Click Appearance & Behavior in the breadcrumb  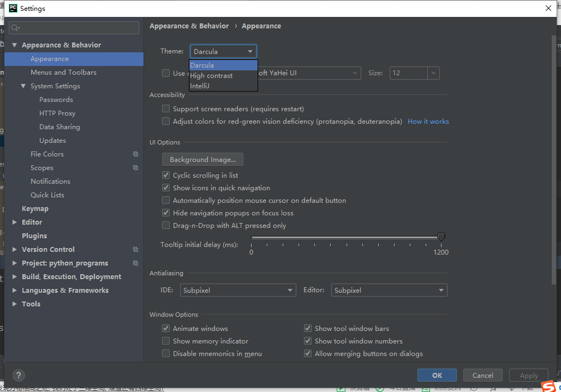[x=189, y=26]
